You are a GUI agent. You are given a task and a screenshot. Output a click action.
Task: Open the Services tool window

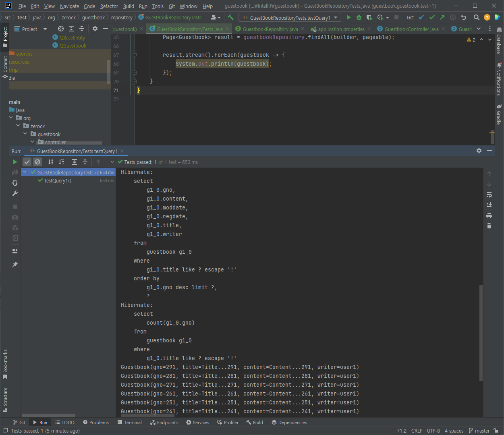tap(197, 423)
